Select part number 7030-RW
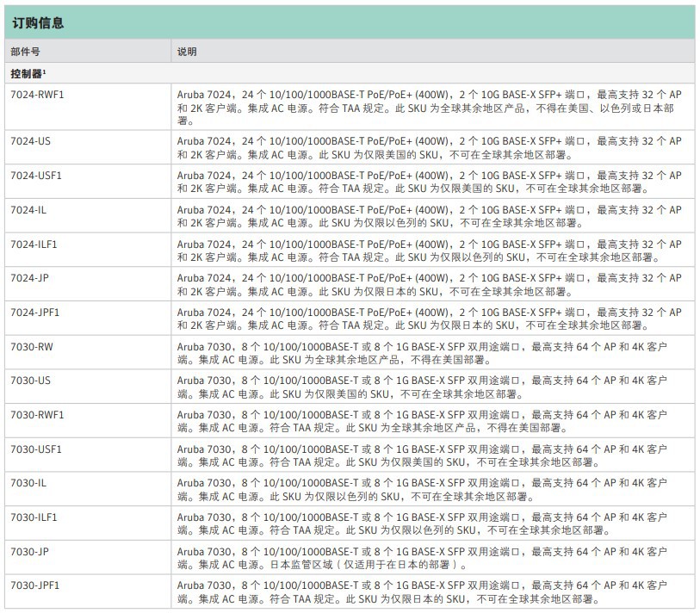 click(x=32, y=346)
